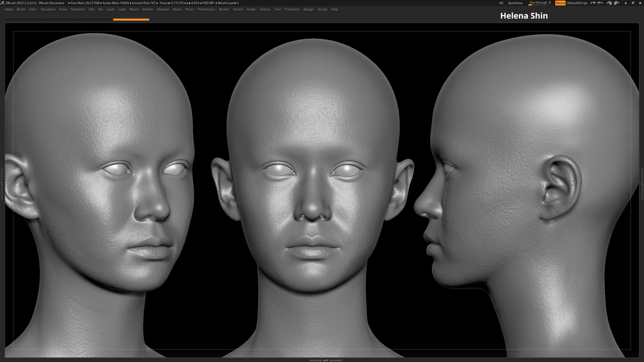
Task: Open the Zscript menu
Action: click(322, 9)
